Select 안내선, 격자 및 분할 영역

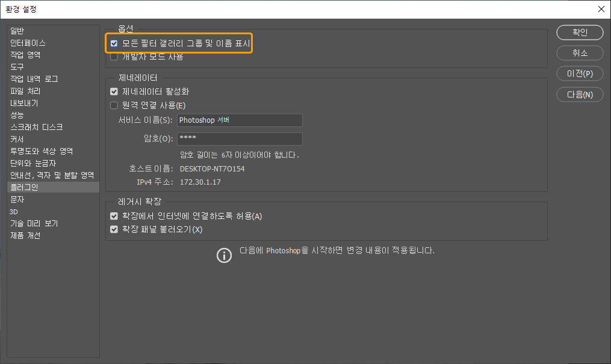(x=52, y=175)
